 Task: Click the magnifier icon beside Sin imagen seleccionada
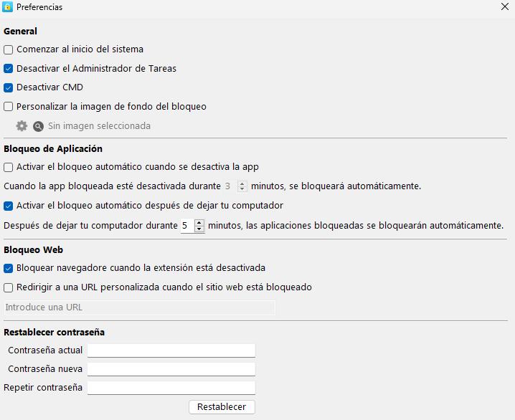pos(39,126)
